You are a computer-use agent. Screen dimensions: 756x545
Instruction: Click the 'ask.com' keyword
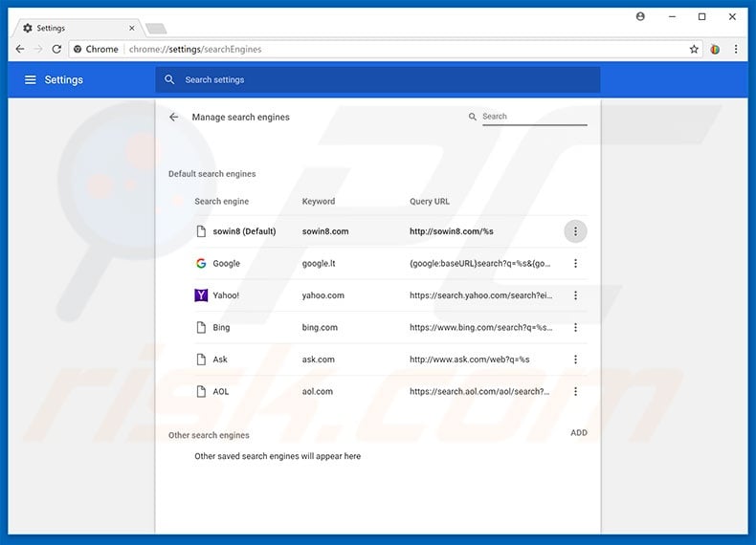(x=319, y=360)
